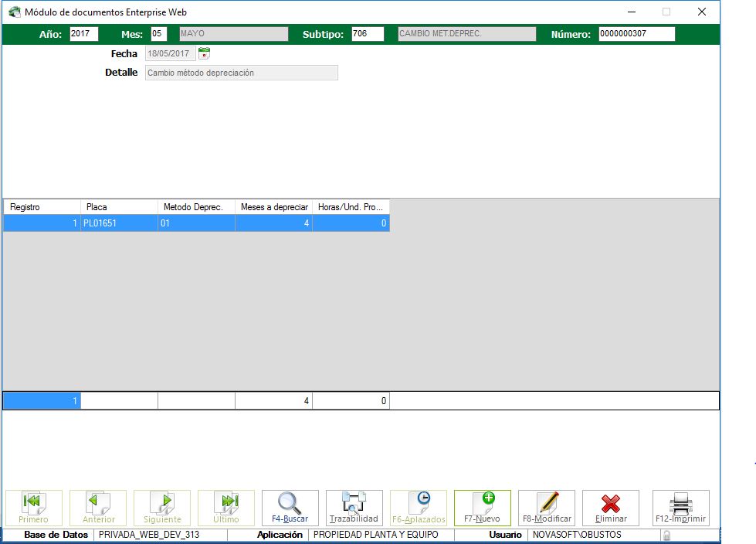Click the highlighted Registro total cell in summary row
756x544 pixels.
coord(42,401)
